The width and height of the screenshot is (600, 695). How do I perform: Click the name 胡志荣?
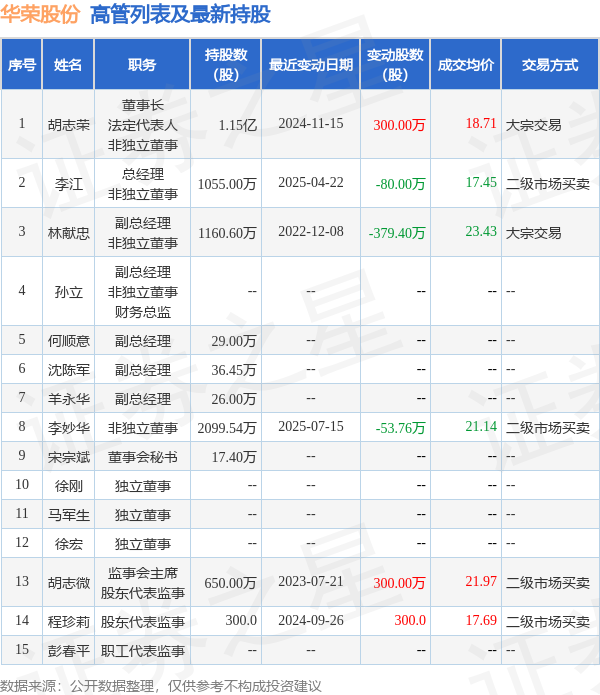(69, 125)
